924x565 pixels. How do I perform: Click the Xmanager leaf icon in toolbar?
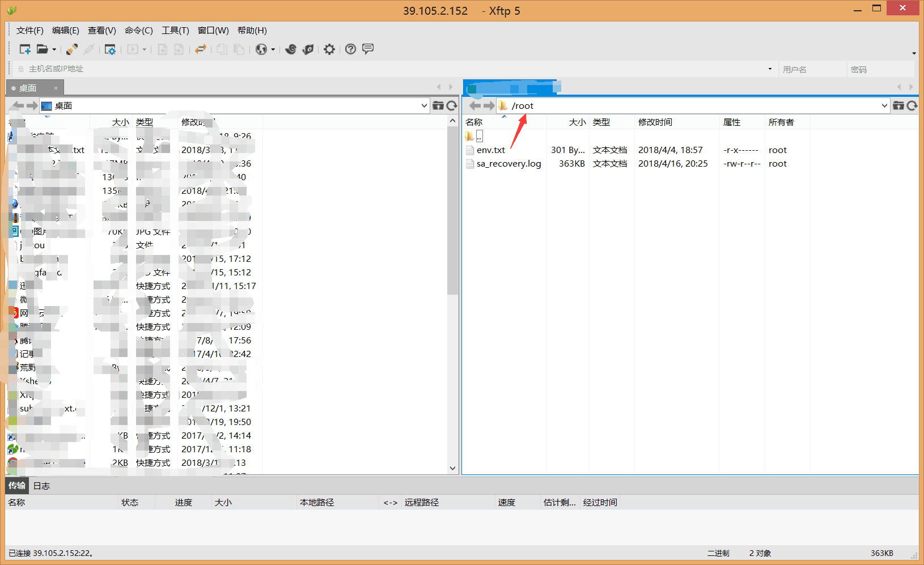(x=308, y=49)
